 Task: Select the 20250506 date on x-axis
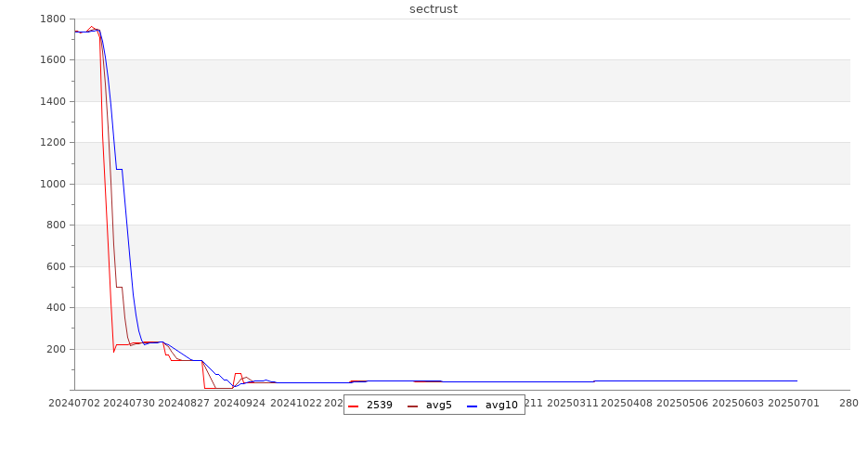coord(683,403)
